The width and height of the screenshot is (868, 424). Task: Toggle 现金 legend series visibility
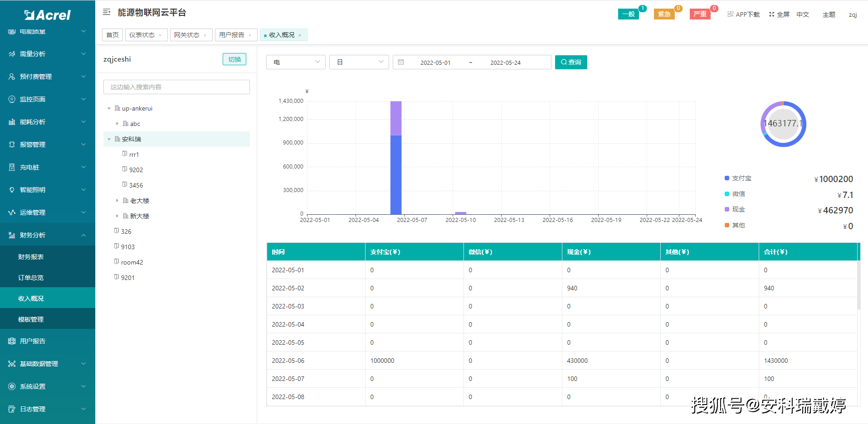(x=735, y=209)
